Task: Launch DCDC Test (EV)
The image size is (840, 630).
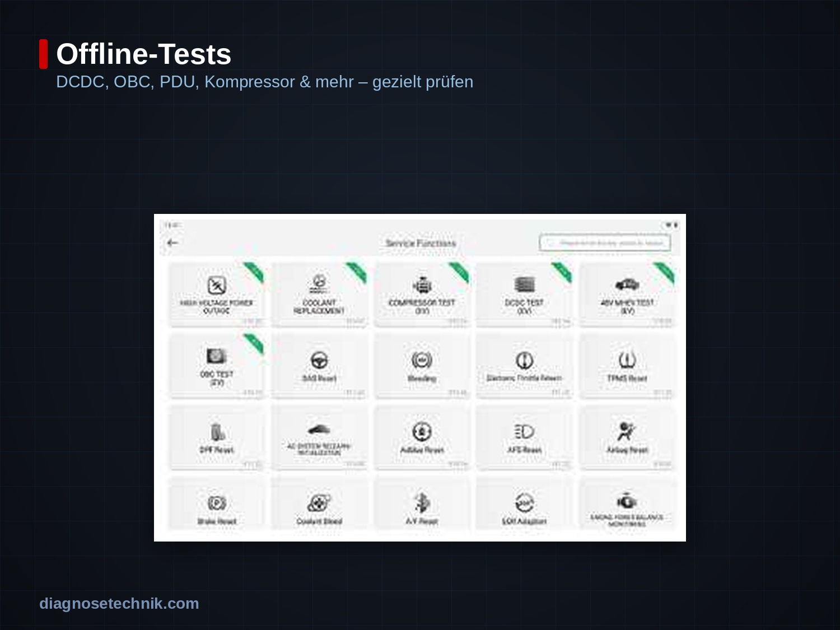Action: (524, 295)
